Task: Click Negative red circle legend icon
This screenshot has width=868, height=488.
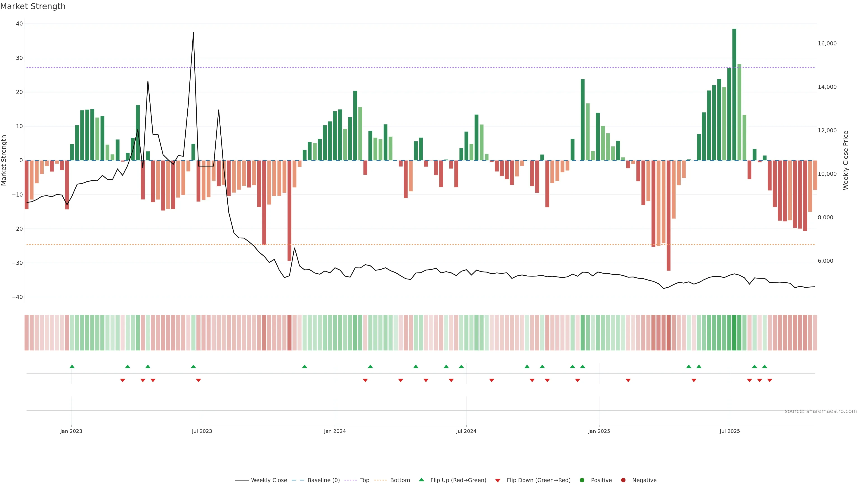Action: (623, 480)
